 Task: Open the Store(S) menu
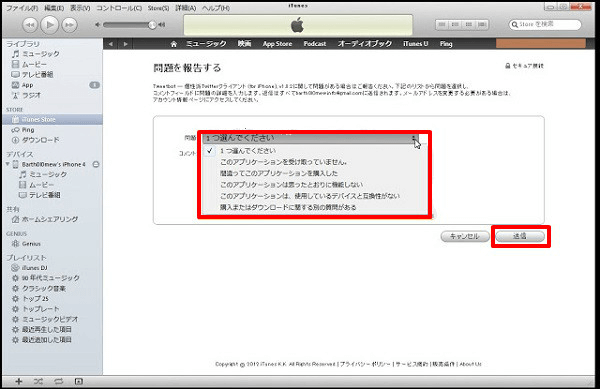158,8
